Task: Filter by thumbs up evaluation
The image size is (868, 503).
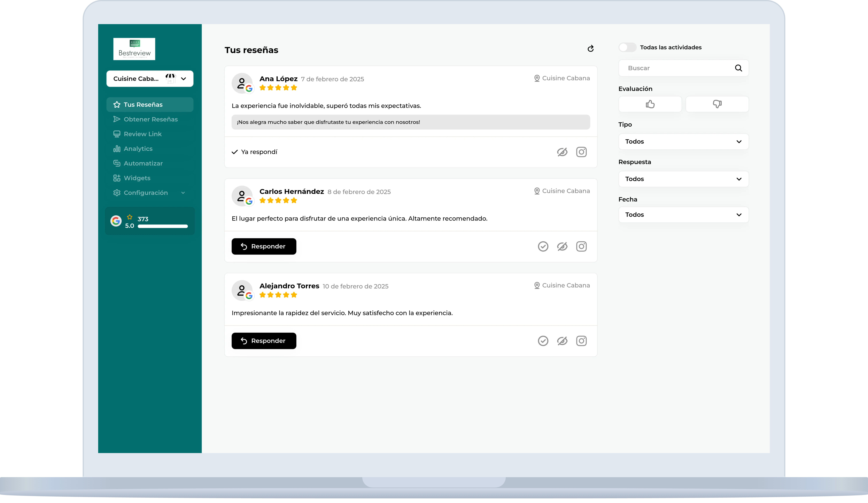Action: tap(650, 104)
